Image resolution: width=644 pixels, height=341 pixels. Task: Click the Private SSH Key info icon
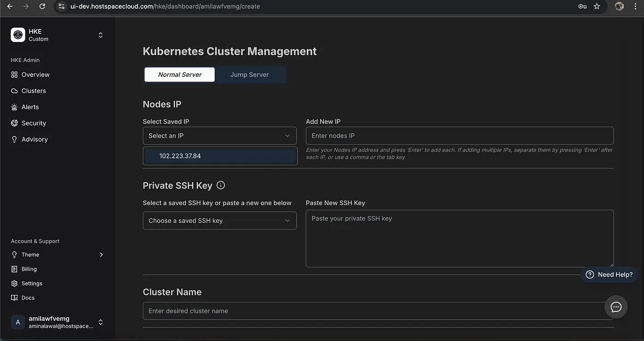[x=221, y=185]
